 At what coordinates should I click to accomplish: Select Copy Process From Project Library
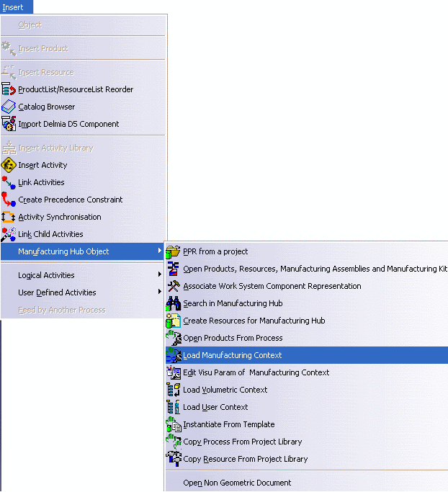pyautogui.click(x=307, y=442)
